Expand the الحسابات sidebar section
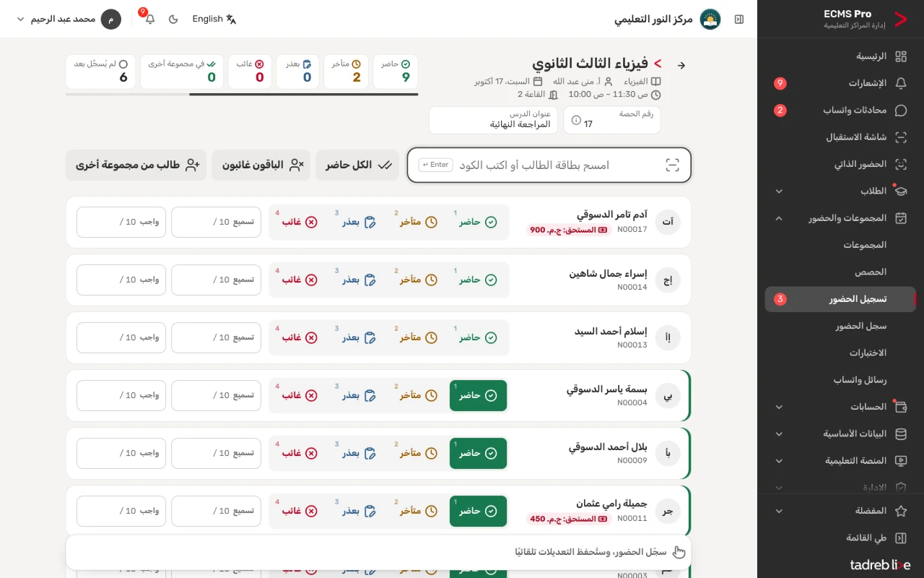924x578 pixels. click(840, 407)
